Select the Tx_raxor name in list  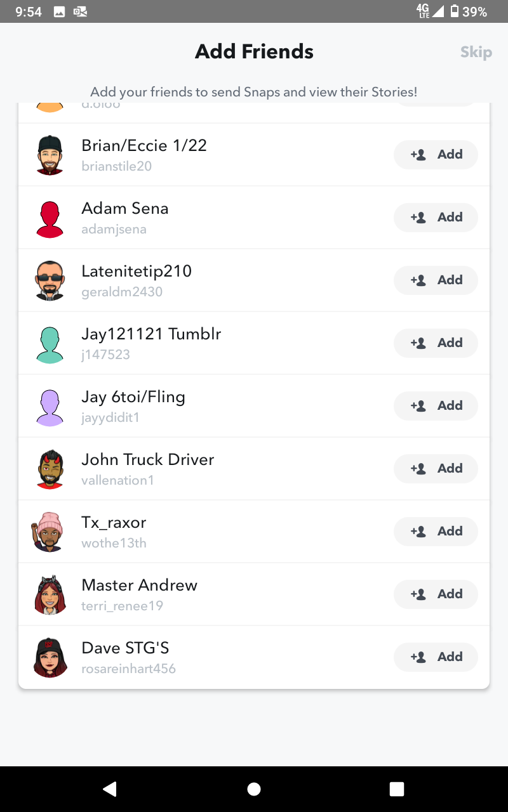(114, 523)
